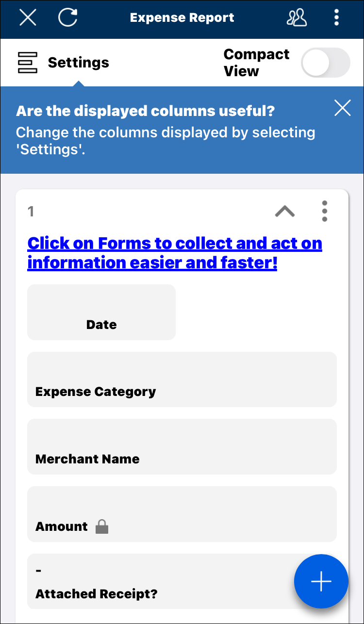Open the Settings menu label
The width and height of the screenshot is (364, 624).
pyautogui.click(x=78, y=63)
